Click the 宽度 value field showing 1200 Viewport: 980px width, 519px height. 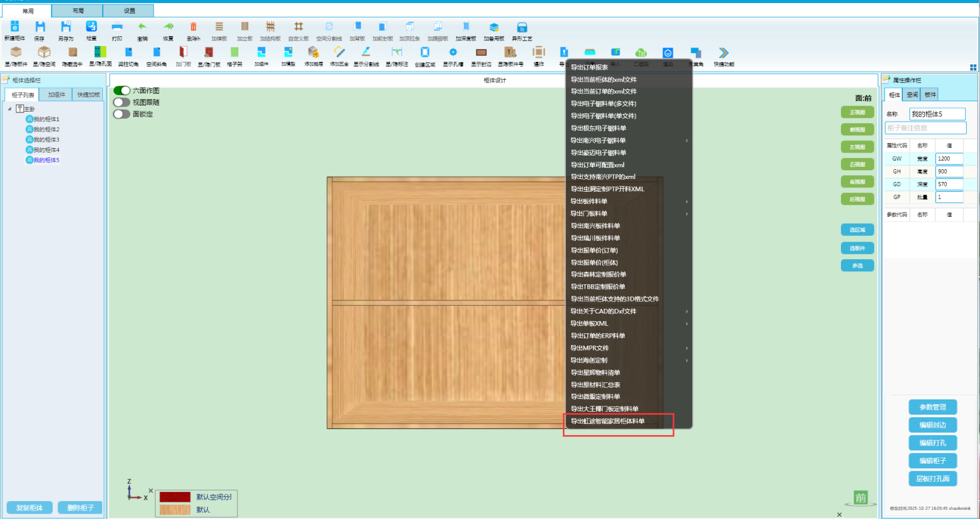click(x=949, y=159)
